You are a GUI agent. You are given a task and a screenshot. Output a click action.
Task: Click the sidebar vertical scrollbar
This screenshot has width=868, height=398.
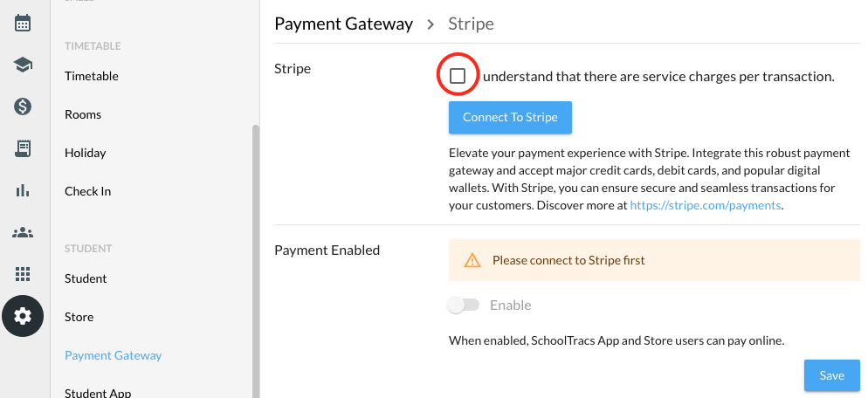tap(255, 260)
